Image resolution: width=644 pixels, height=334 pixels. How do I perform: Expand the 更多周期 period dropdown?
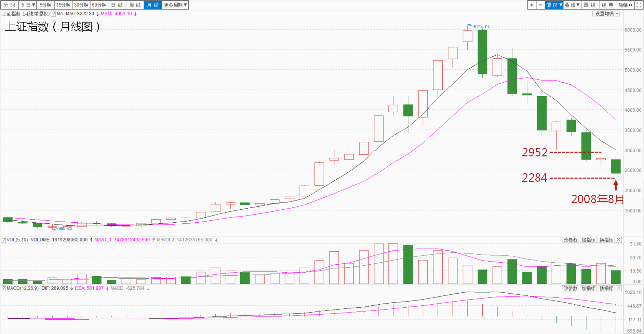[x=175, y=5]
